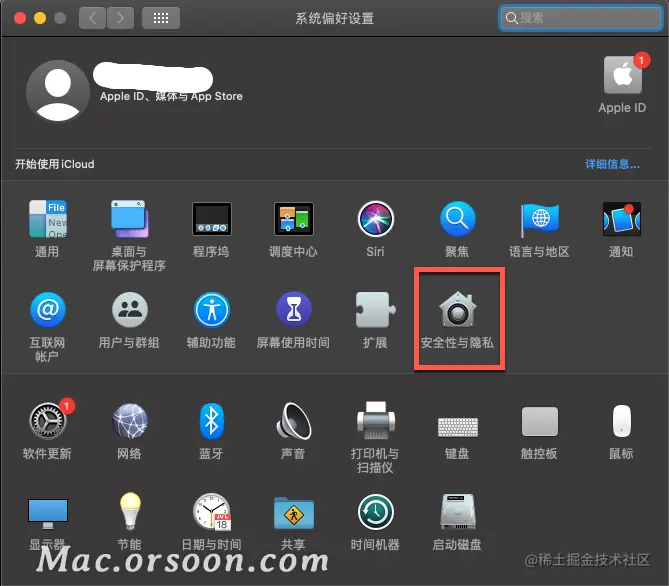Screen dimensions: 669x586
Task: Open 辅助功能 Accessibility preferences
Action: click(x=212, y=309)
